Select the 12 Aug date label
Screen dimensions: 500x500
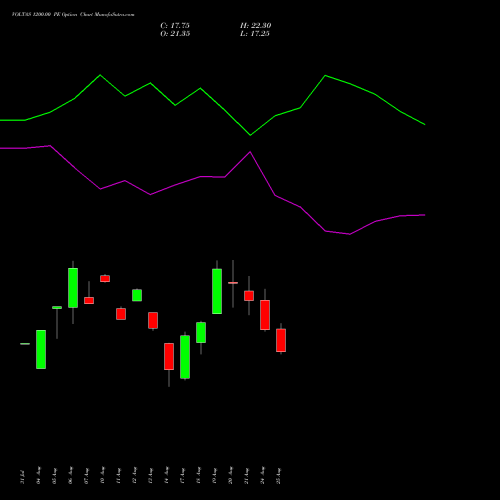click(x=134, y=475)
